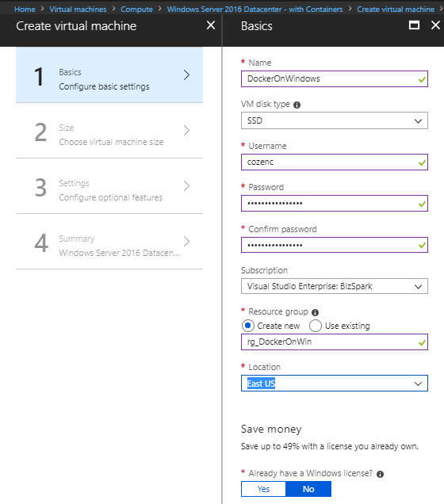Click the Username input field

(x=335, y=162)
